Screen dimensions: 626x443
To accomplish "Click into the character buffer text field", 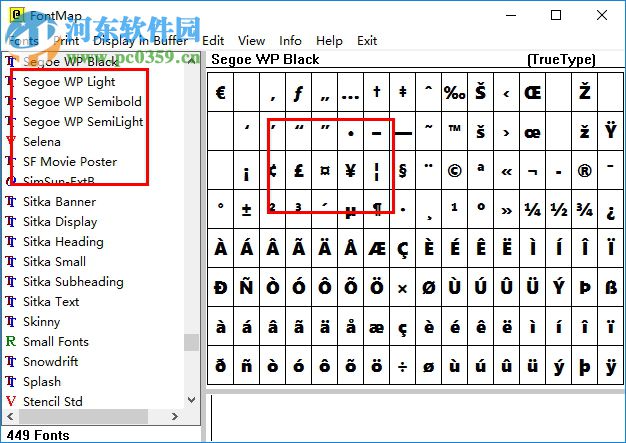I will click(416, 417).
